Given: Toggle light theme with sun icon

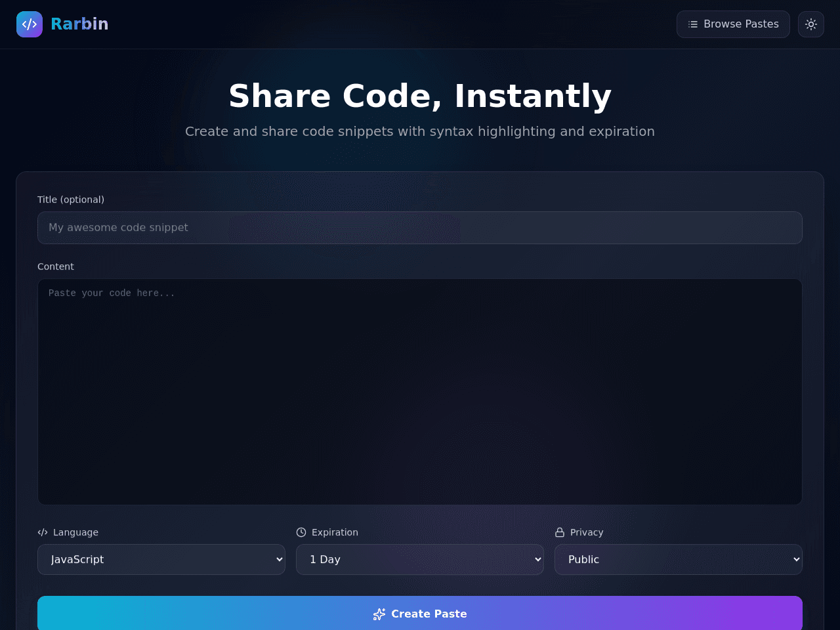Looking at the screenshot, I should coord(811,24).
